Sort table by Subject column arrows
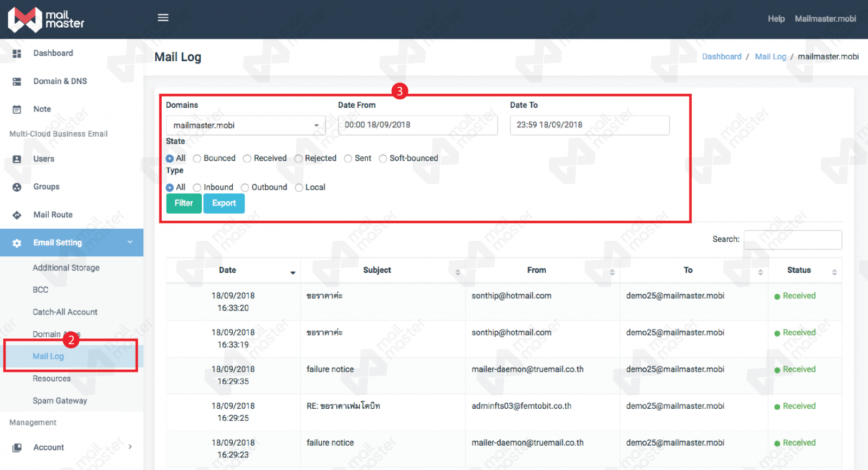Screen dimensions: 868x470 (458, 272)
